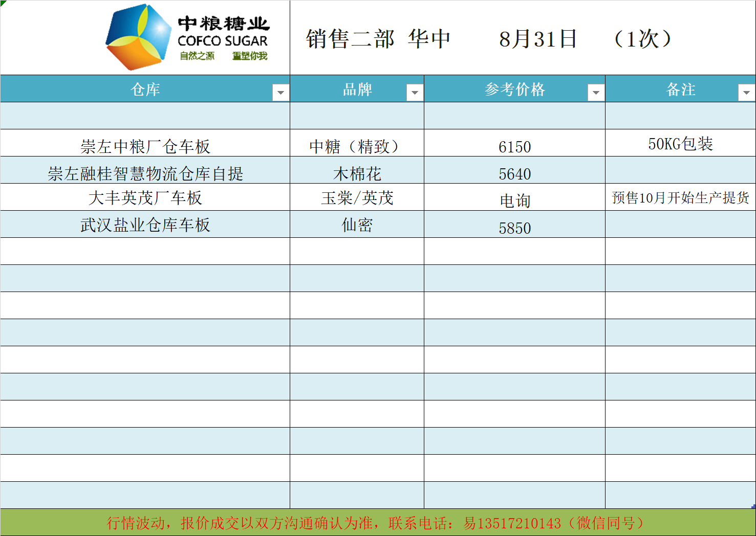Select the 崇左中粮厂仓车板 warehouse cell
Image resolution: width=756 pixels, height=536 pixels.
(145, 146)
